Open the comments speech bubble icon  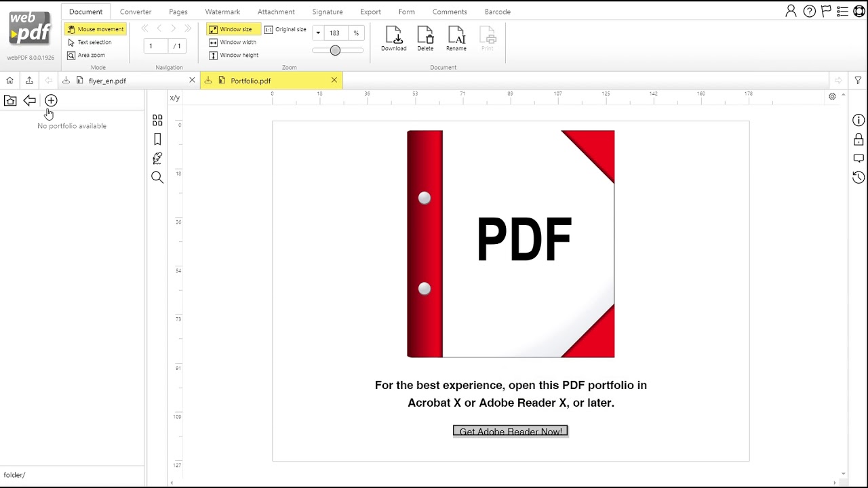[859, 159]
